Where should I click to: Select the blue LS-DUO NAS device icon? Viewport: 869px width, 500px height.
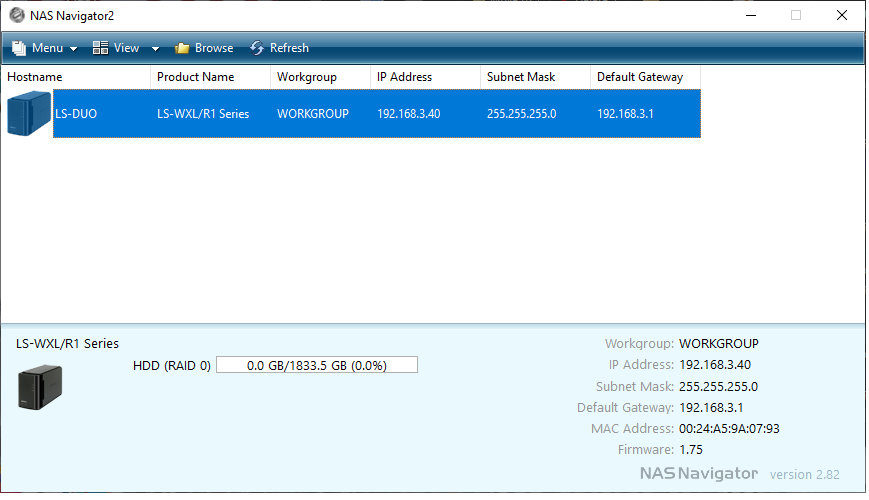point(29,113)
